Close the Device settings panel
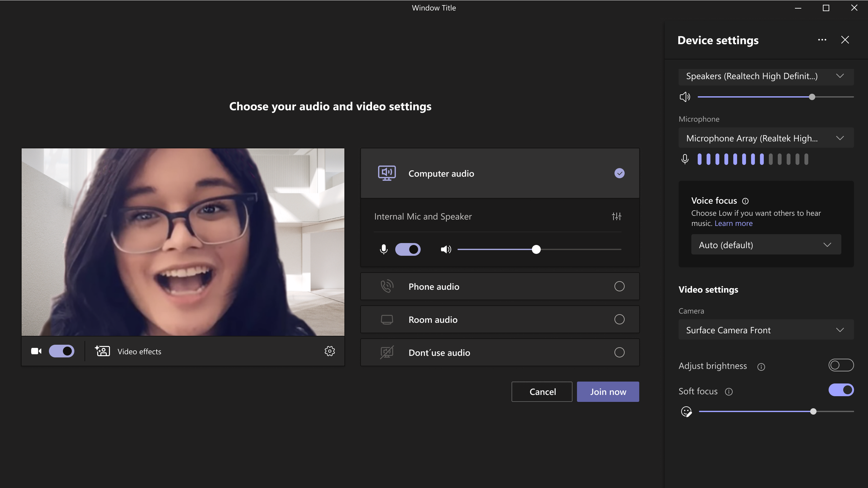 (x=845, y=40)
